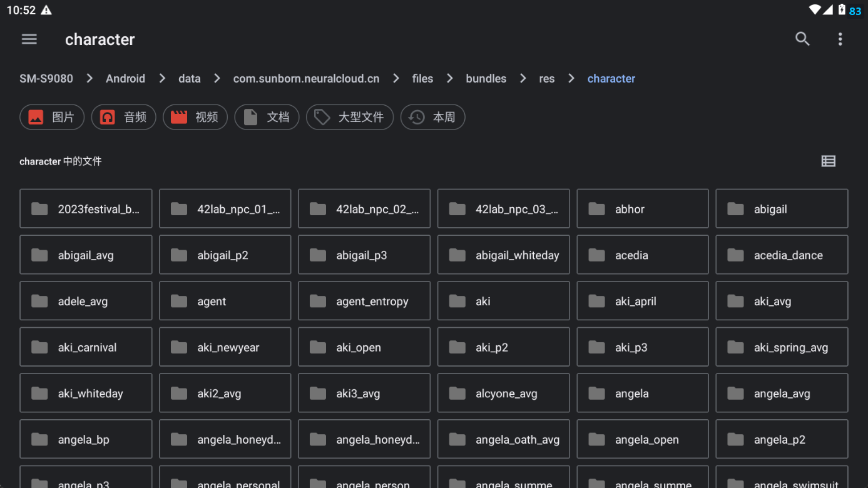868x488 pixels.
Task: Open the angela_bp folder
Action: (86, 439)
